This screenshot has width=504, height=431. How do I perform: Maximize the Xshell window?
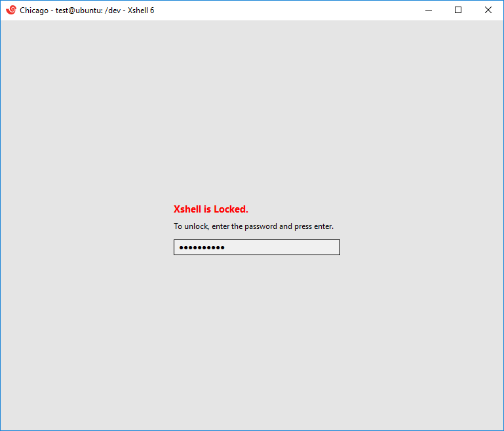[458, 10]
